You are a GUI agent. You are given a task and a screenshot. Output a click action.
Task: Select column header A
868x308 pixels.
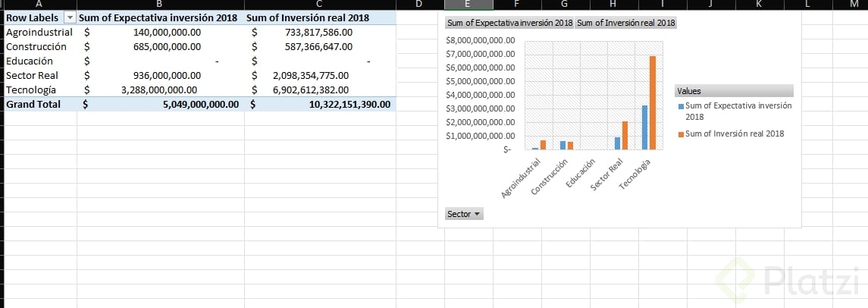click(x=40, y=5)
